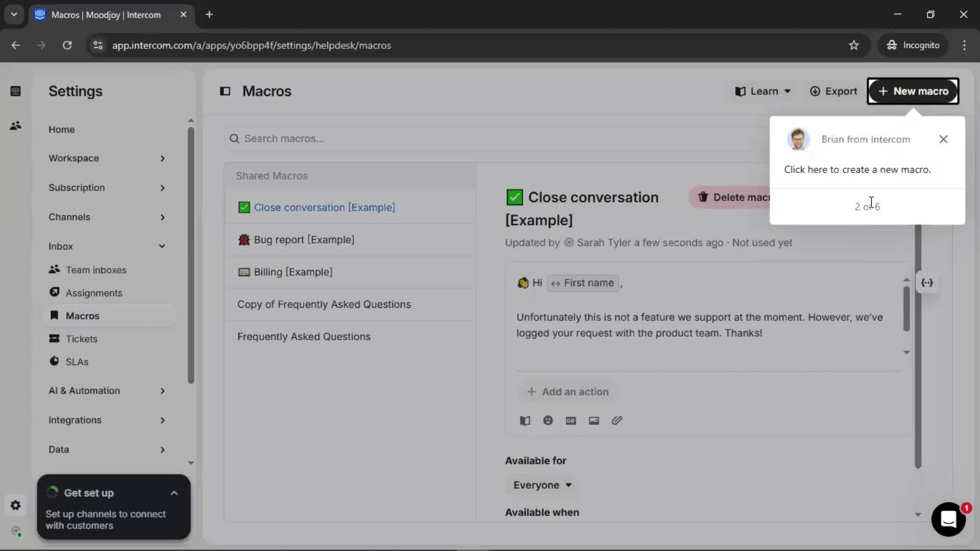This screenshot has height=551, width=980.
Task: Click the New macro button
Action: pos(913,91)
